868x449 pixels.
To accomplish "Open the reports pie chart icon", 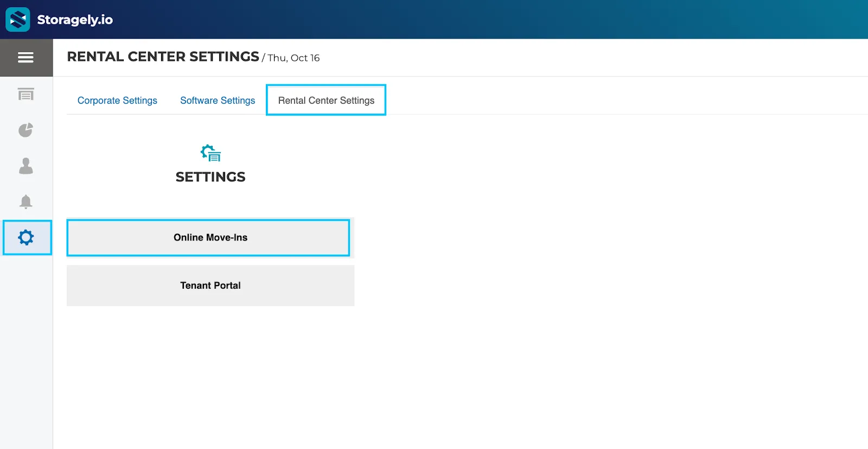I will (x=26, y=130).
